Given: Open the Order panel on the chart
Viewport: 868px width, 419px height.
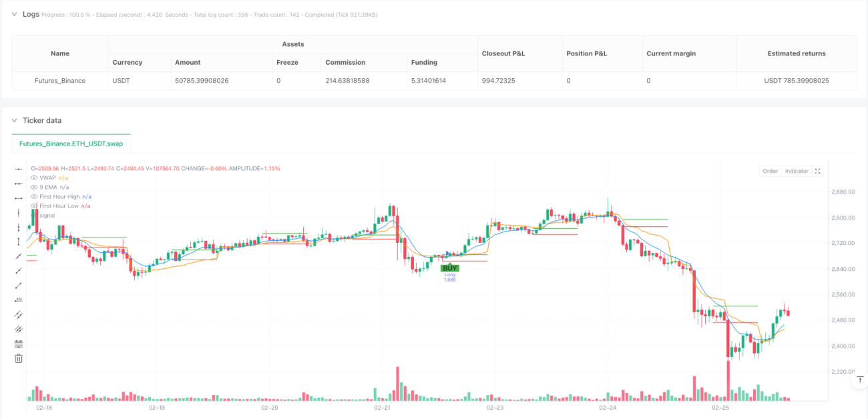Looking at the screenshot, I should pos(770,171).
